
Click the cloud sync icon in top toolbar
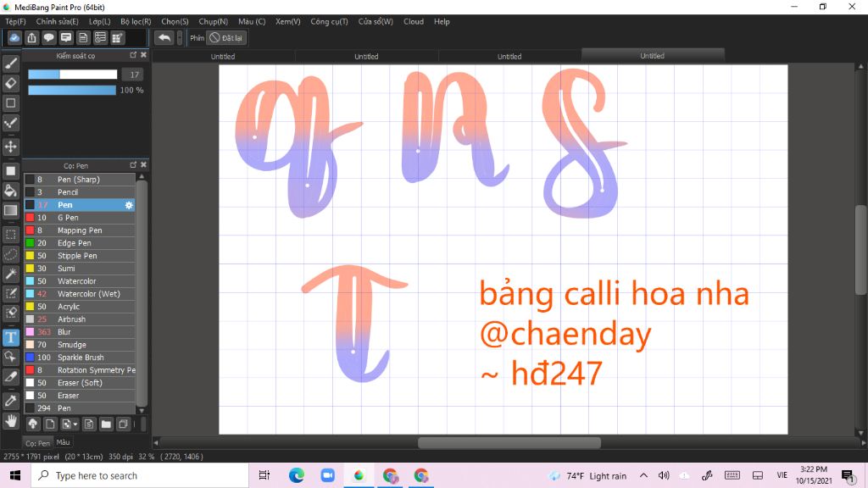coord(14,37)
